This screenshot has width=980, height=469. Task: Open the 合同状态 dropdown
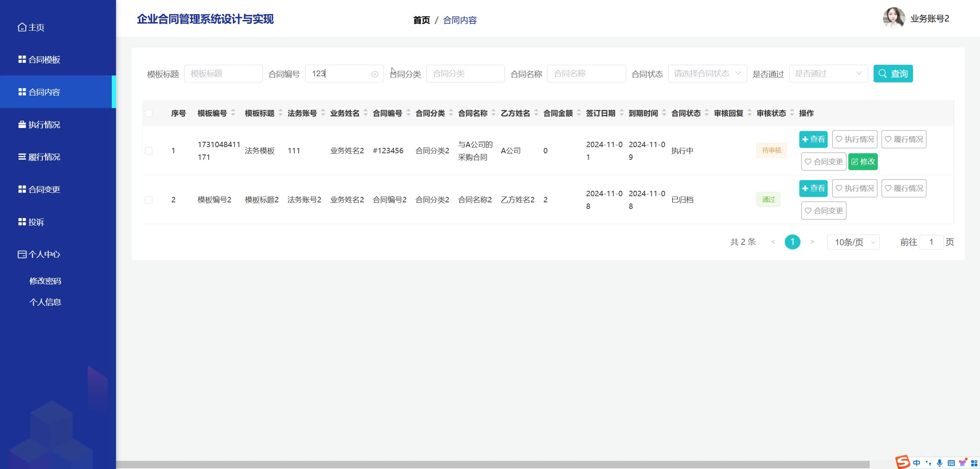(x=707, y=74)
